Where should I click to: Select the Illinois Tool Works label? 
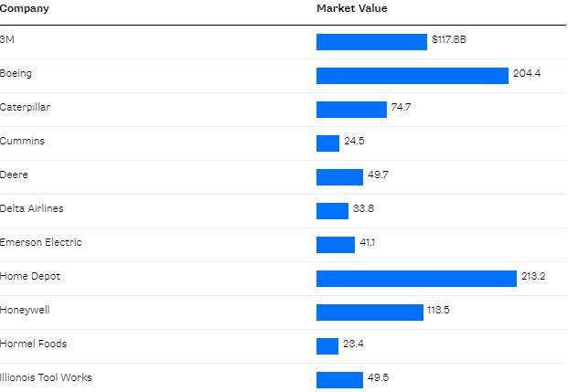pyautogui.click(x=46, y=377)
